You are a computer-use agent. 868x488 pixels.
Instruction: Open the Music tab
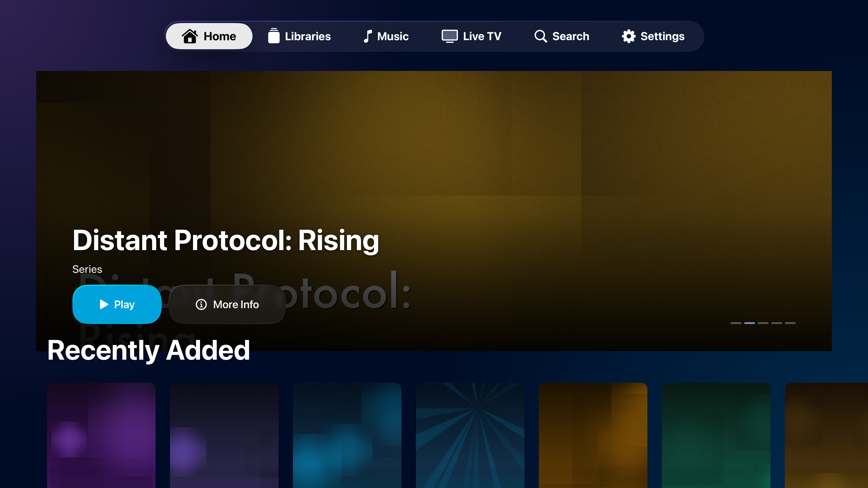386,36
